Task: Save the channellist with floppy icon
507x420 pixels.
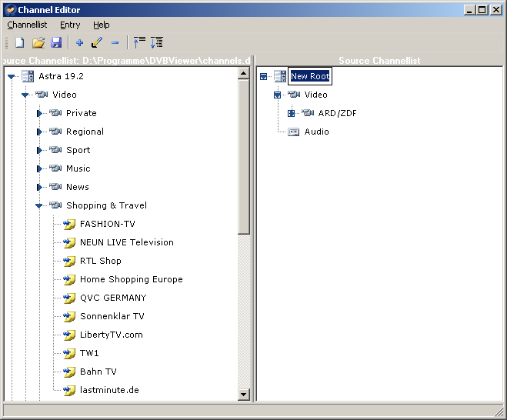Action: [x=56, y=42]
